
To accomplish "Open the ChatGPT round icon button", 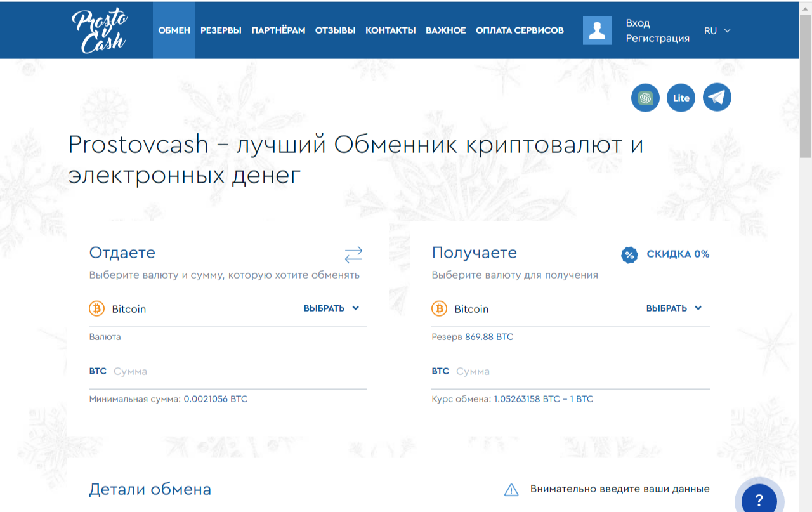I will pos(645,98).
